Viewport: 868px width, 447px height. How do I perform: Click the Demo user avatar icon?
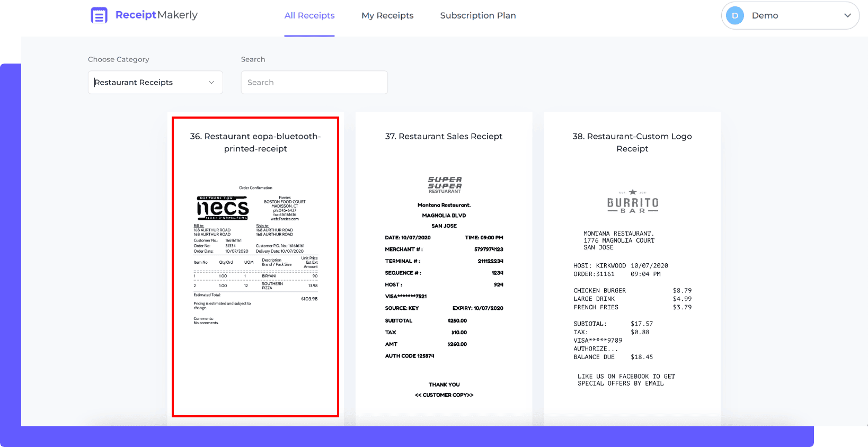[735, 15]
